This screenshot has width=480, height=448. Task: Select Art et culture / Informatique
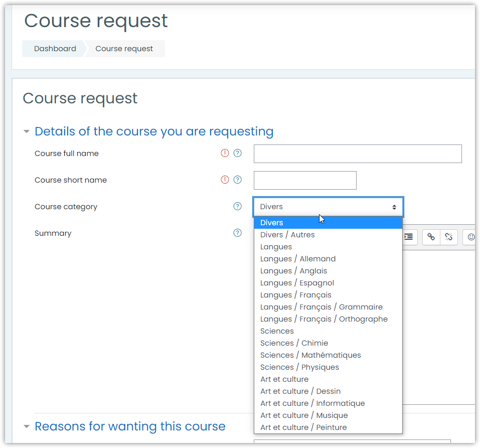328,403
